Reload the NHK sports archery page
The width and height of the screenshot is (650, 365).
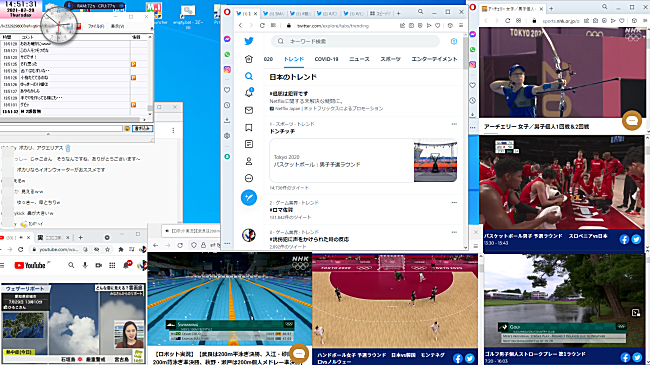tap(507, 20)
